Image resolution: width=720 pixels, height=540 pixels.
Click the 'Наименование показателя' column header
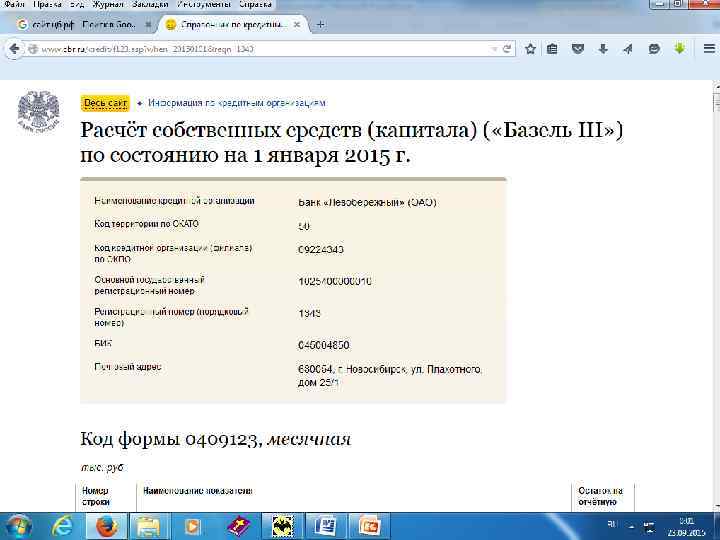pos(198,491)
